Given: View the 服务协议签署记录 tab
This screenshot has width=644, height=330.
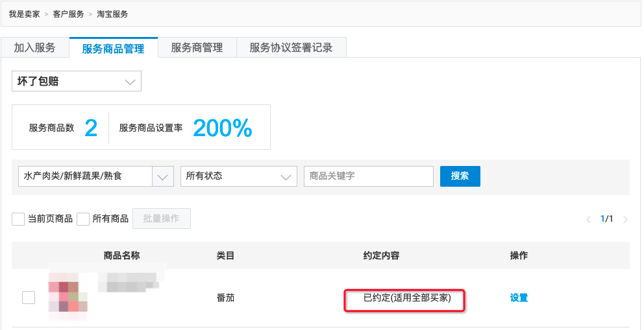Looking at the screenshot, I should pos(291,47).
